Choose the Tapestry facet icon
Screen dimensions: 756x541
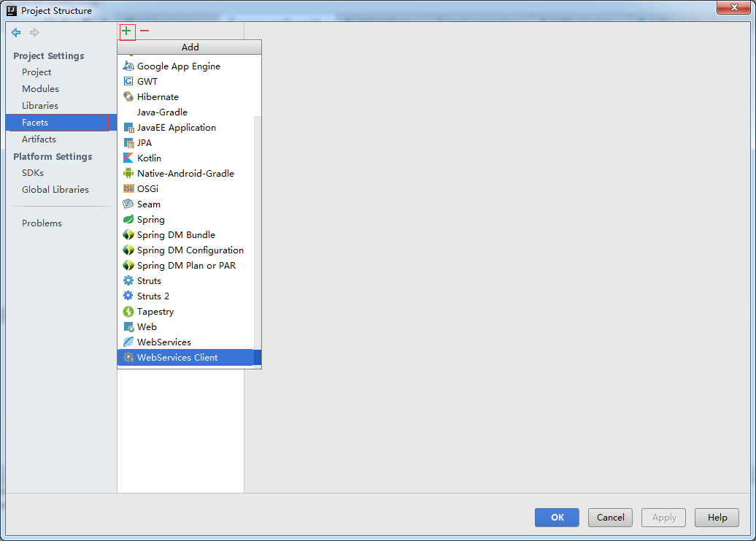coord(128,312)
